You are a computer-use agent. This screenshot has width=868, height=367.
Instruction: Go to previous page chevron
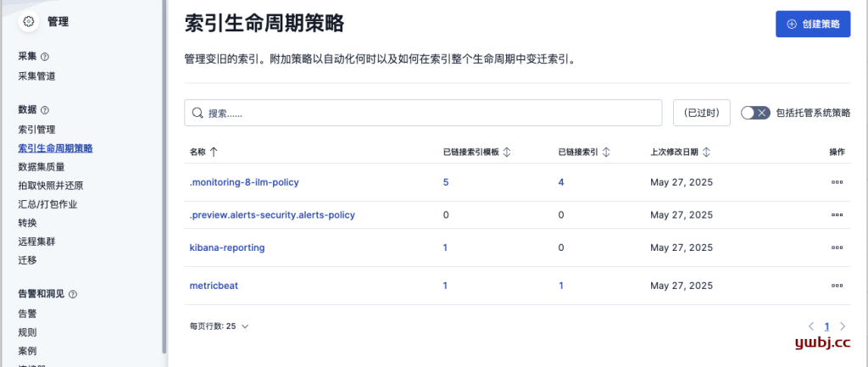811,326
